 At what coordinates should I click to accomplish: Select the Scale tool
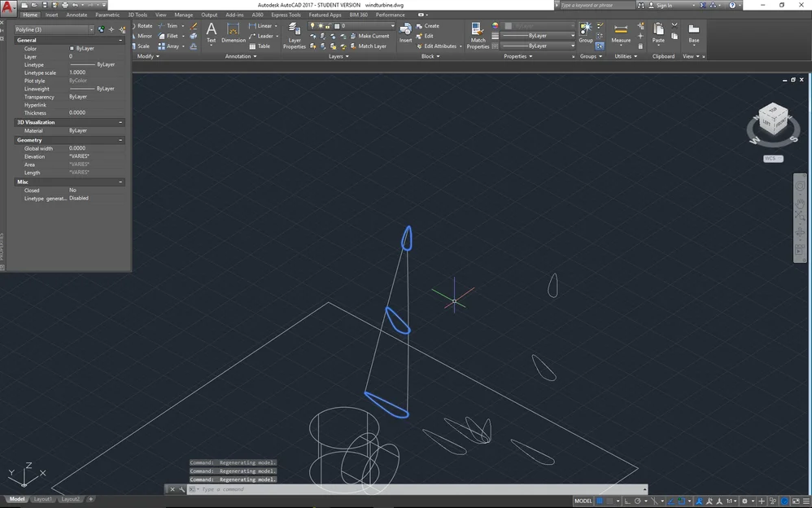pyautogui.click(x=142, y=46)
